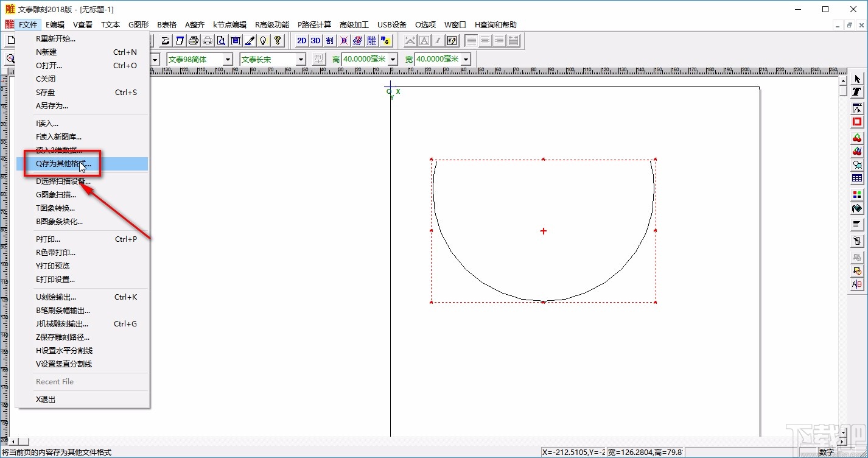Image resolution: width=868 pixels, height=458 pixels.
Task: Click the light bulb toolbar icon
Action: 264,41
